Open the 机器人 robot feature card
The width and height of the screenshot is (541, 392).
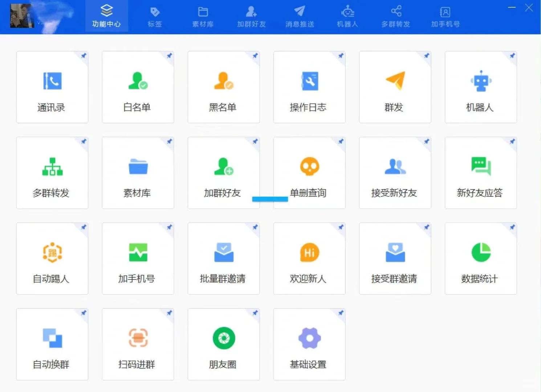click(481, 87)
